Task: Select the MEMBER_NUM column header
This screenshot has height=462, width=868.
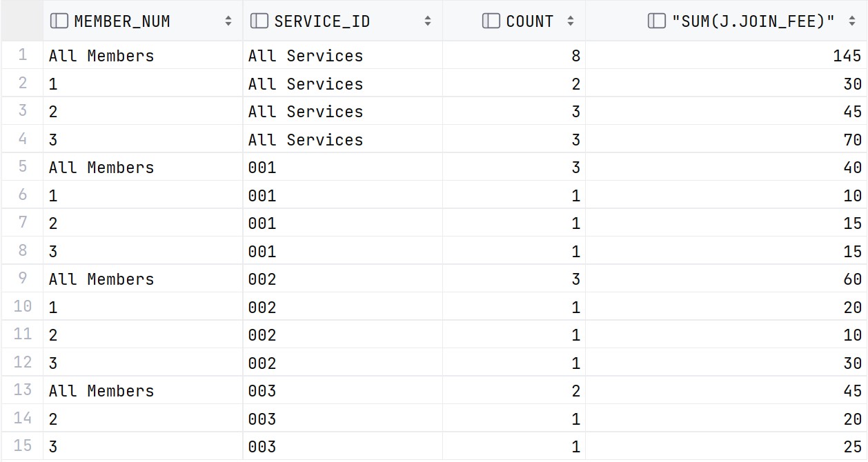Action: pyautogui.click(x=143, y=21)
